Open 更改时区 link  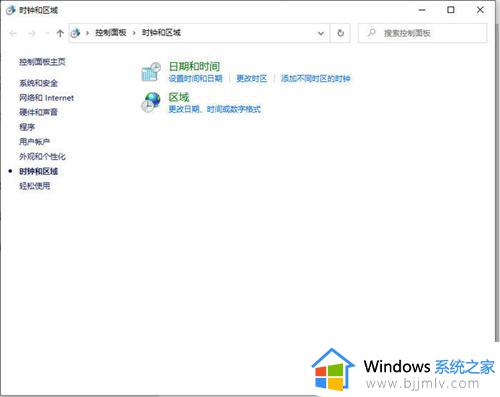[x=252, y=78]
